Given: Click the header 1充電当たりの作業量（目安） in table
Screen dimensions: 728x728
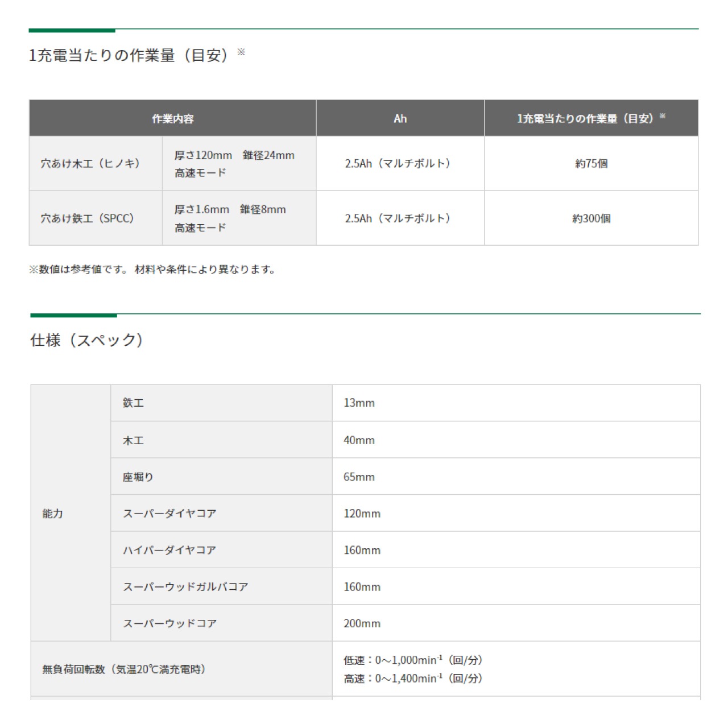Looking at the screenshot, I should click(x=591, y=118).
